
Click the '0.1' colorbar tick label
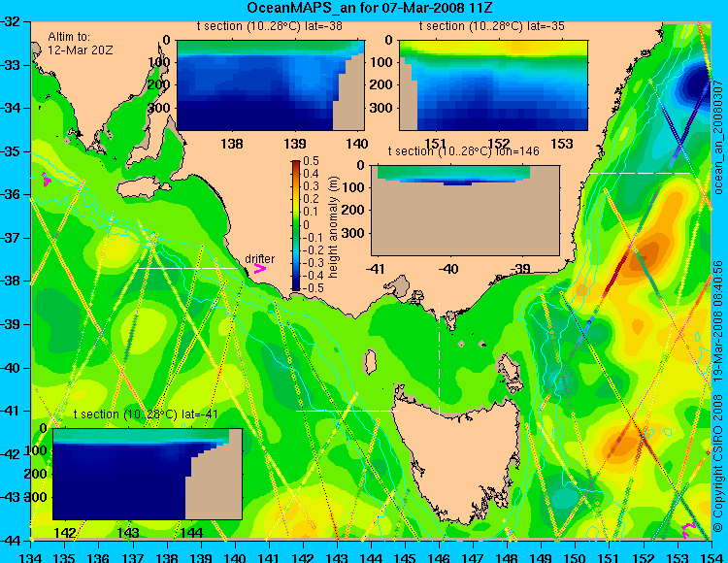point(311,213)
